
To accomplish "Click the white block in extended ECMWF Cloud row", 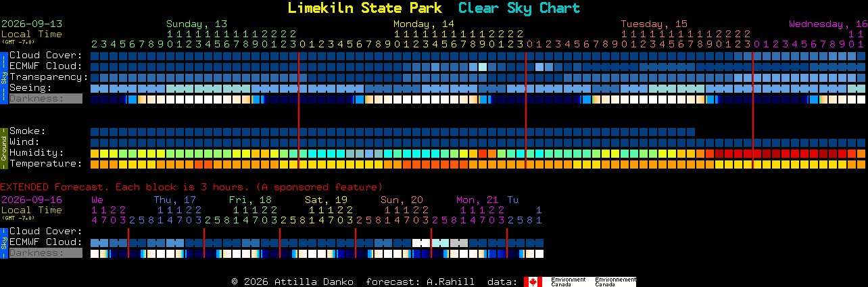I will click(x=421, y=242).
